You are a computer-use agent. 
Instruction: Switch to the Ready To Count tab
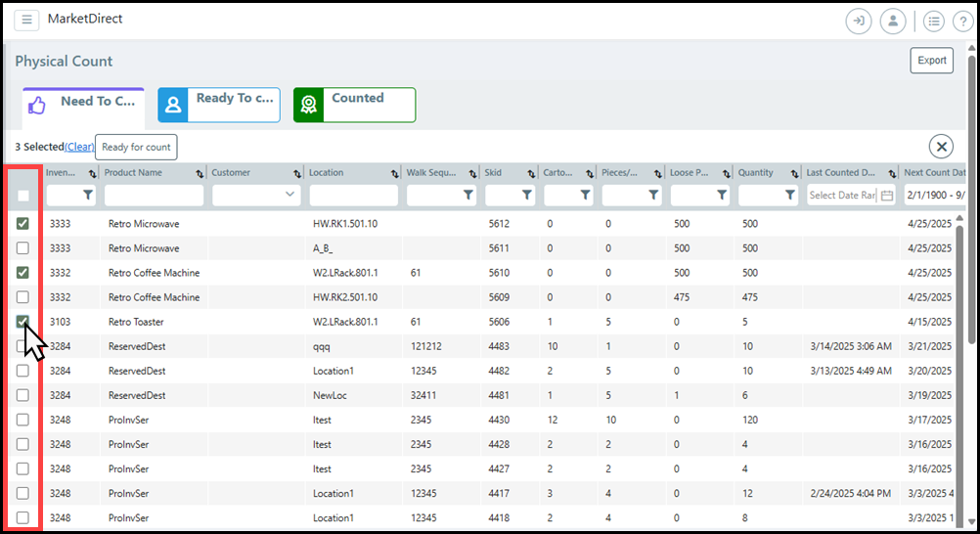pyautogui.click(x=219, y=105)
